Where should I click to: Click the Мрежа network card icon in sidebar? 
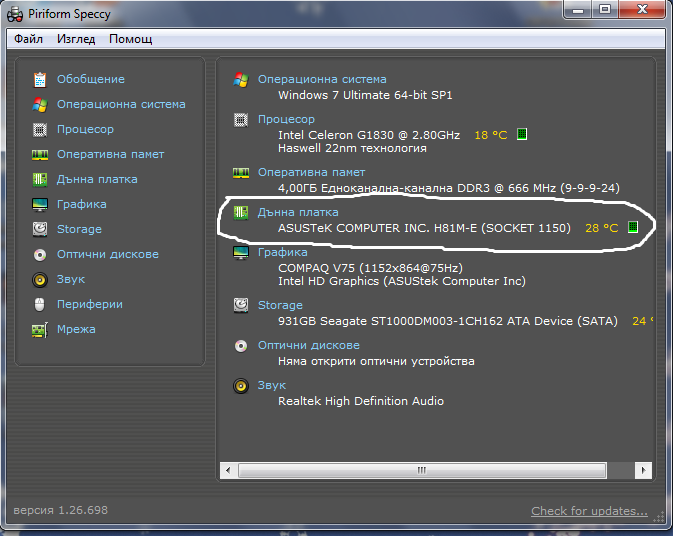(40, 330)
